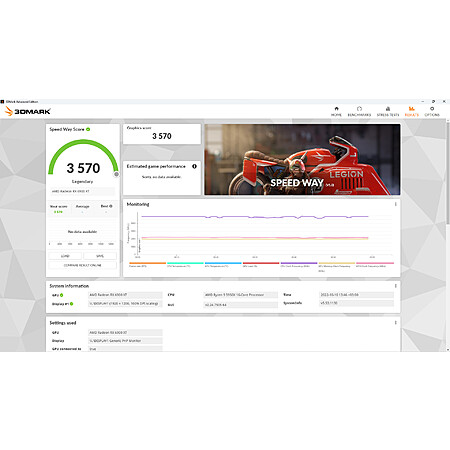
Task: Click the 3DMark logo
Action: point(28,111)
